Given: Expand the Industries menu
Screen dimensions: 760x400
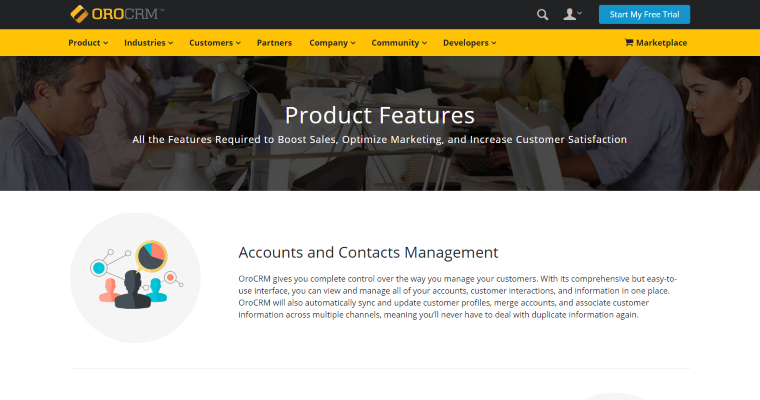Looking at the screenshot, I should (148, 43).
